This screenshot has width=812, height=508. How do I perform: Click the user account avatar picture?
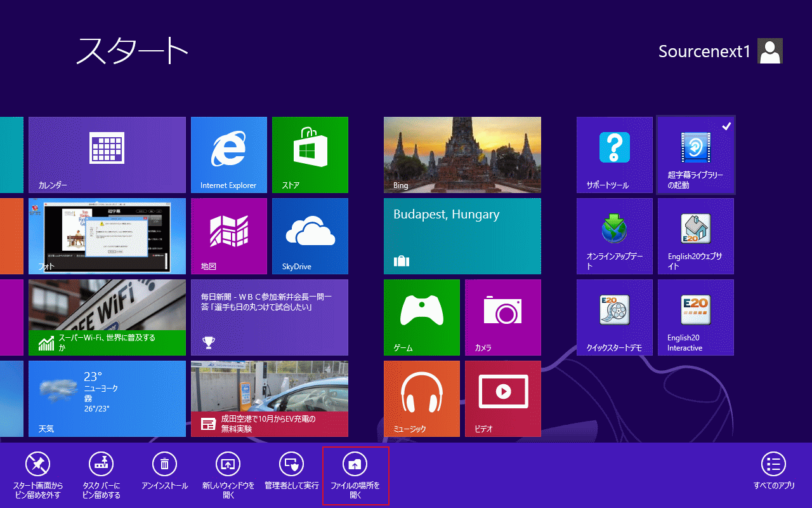(x=770, y=51)
